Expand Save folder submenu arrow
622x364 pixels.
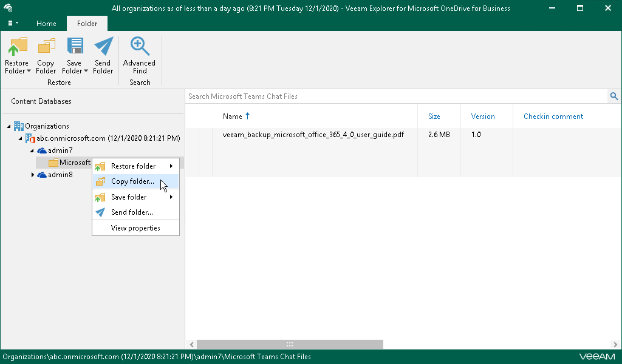[171, 197]
